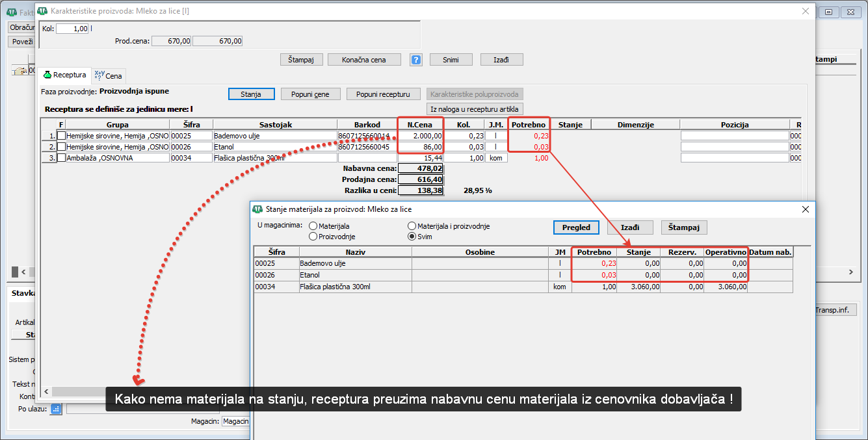Click the Konačna cena button
This screenshot has width=868, height=440.
[364, 60]
